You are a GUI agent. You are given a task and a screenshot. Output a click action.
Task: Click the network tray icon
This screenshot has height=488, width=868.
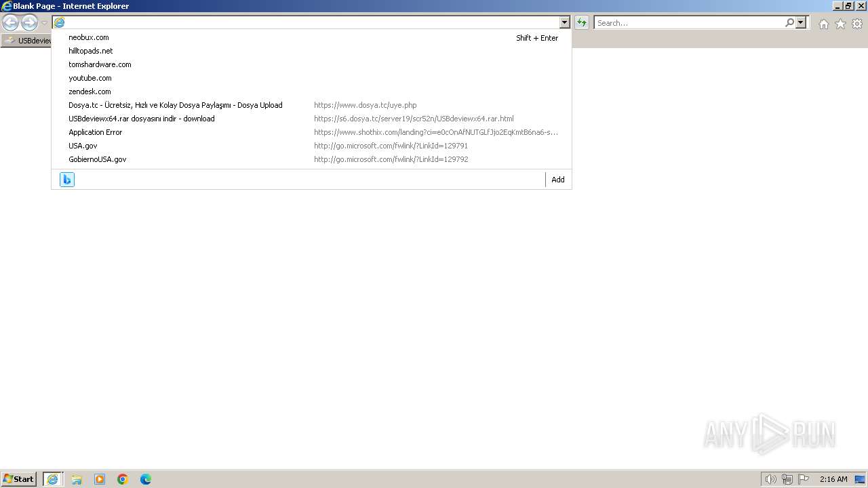(x=787, y=479)
